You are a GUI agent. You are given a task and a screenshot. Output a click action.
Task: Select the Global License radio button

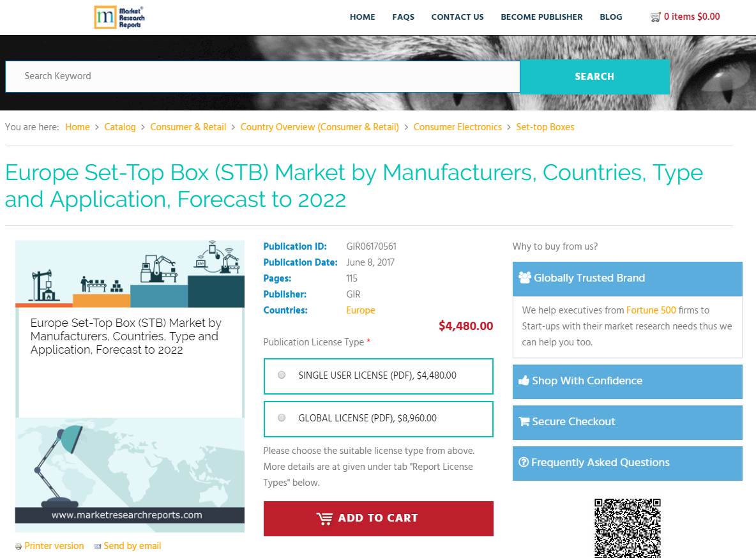coord(282,418)
